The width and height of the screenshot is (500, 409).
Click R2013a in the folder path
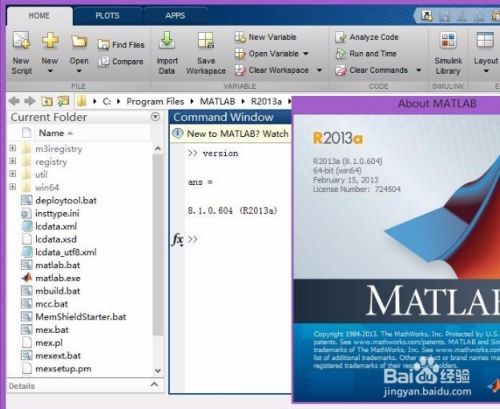pyautogui.click(x=266, y=101)
